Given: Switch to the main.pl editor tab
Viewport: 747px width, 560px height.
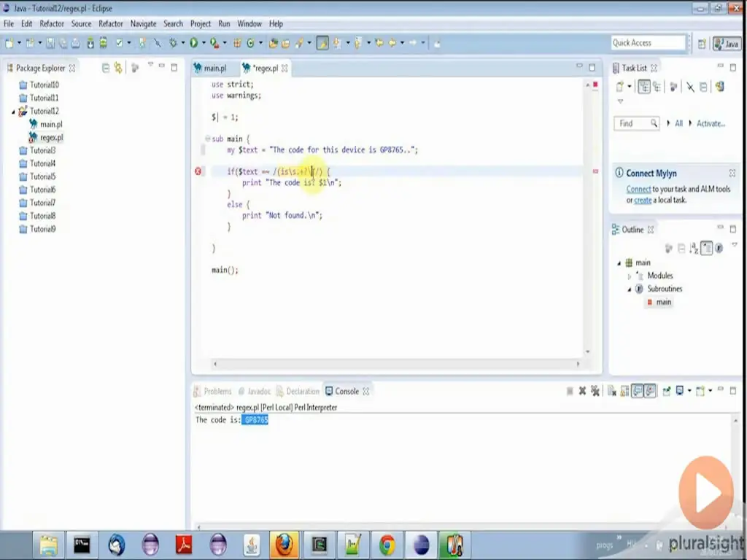Looking at the screenshot, I should coord(210,68).
